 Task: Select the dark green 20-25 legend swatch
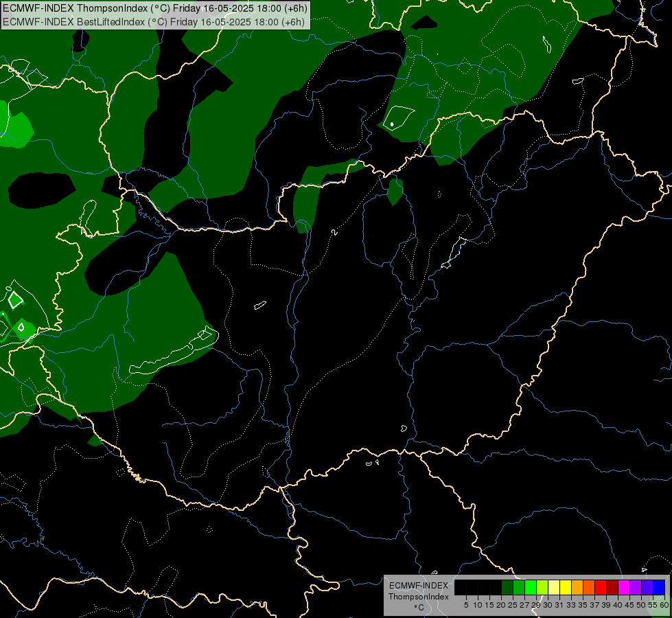click(507, 587)
